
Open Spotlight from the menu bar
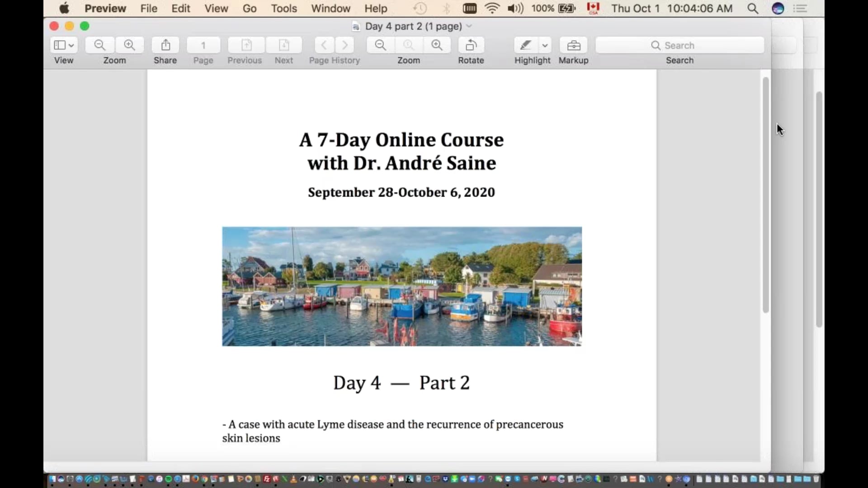pos(753,8)
